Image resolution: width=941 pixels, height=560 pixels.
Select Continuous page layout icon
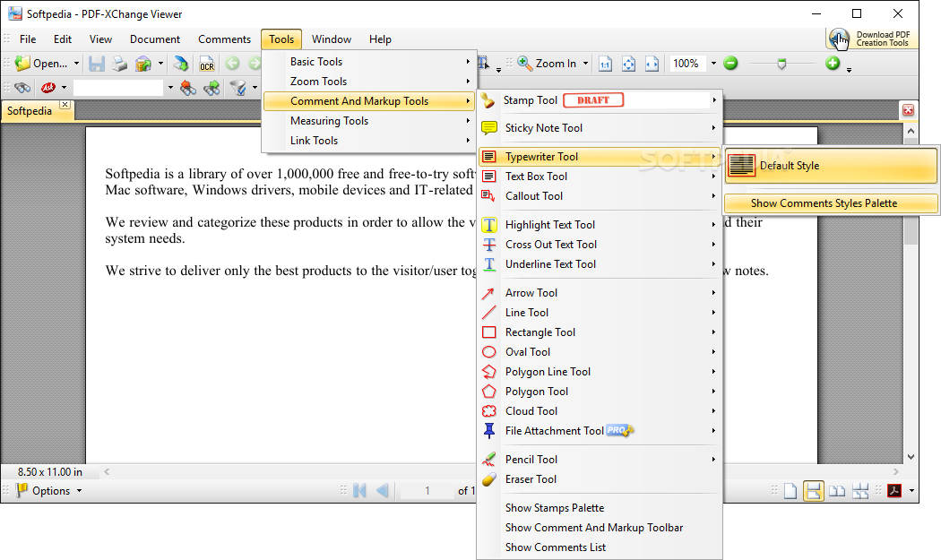(813, 491)
